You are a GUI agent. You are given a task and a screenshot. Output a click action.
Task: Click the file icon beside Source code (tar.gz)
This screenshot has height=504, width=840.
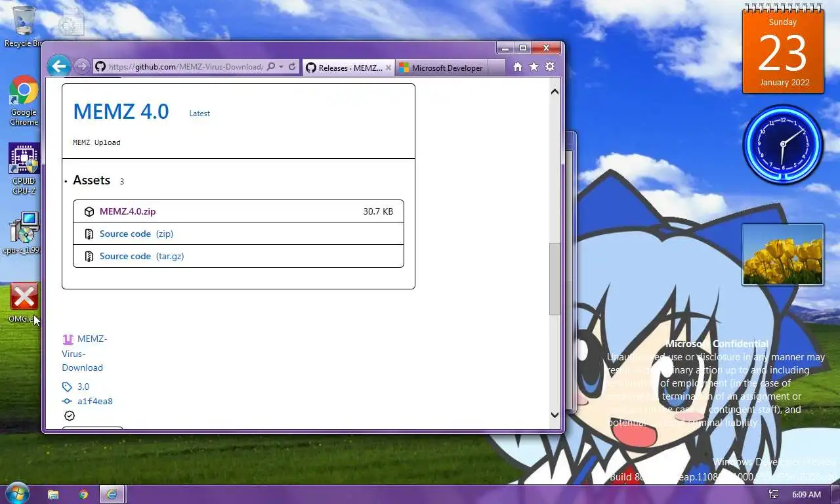(x=89, y=256)
